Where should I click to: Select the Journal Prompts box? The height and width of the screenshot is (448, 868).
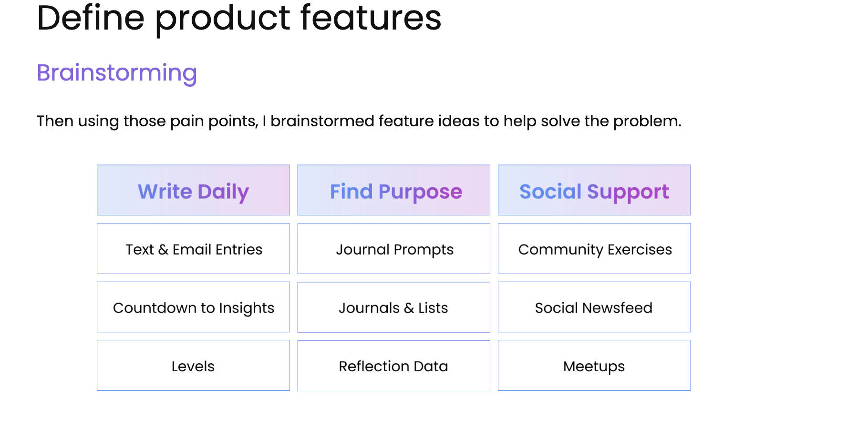(393, 249)
